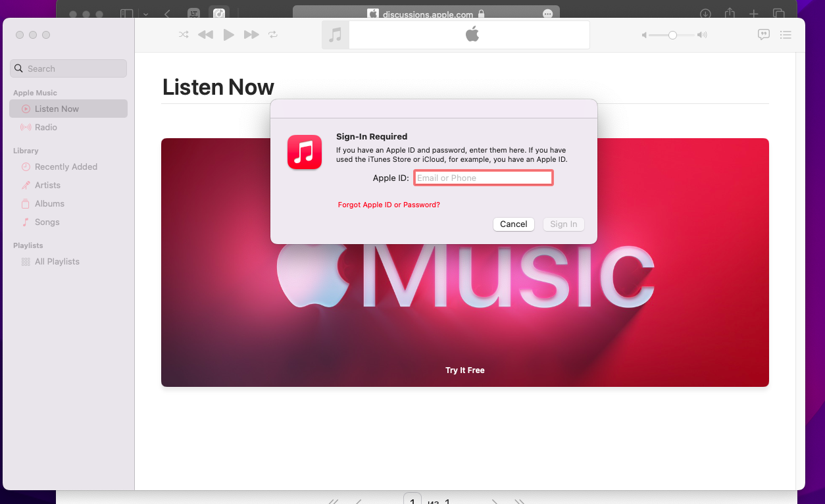Open Safari sidebar dropdown chevron
The image size is (825, 504).
pyautogui.click(x=145, y=14)
